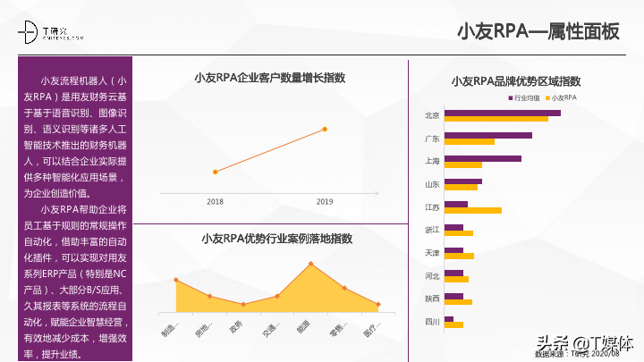This screenshot has width=644, height=362.
Task: Click the 广东 region label
Action: click(432, 139)
